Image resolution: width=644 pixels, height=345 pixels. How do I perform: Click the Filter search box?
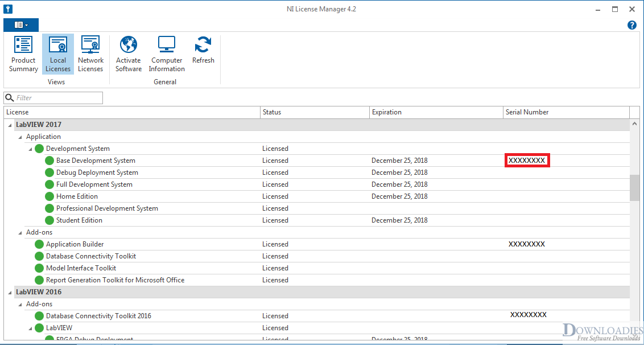pos(53,98)
